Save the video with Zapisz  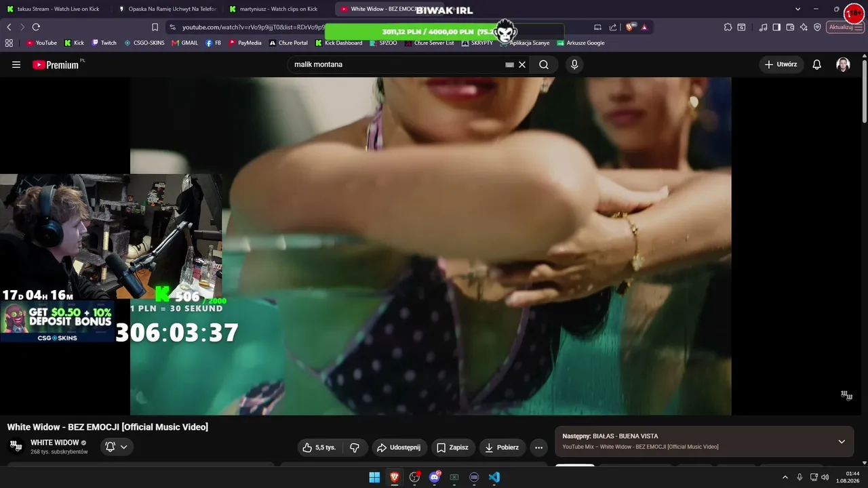[453, 447]
